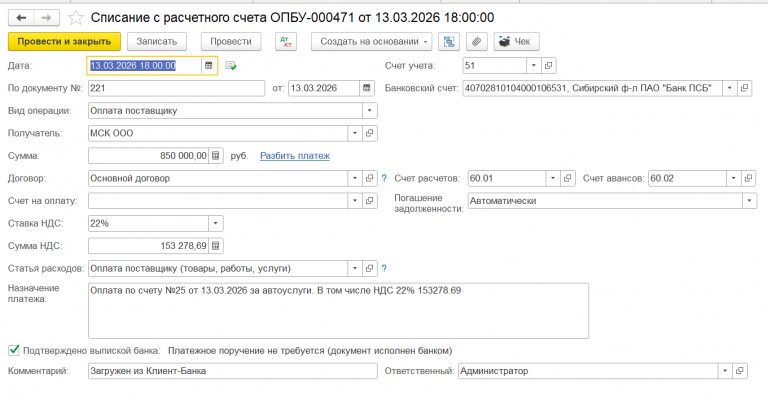The image size is (768, 409).
Task: Click Платежное поручение не требуется text
Action: click(310, 351)
